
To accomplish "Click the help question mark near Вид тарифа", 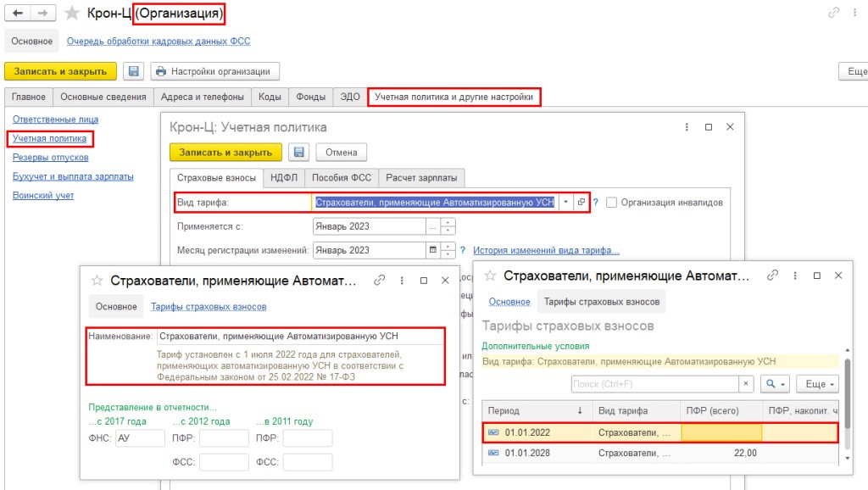I will [x=596, y=203].
